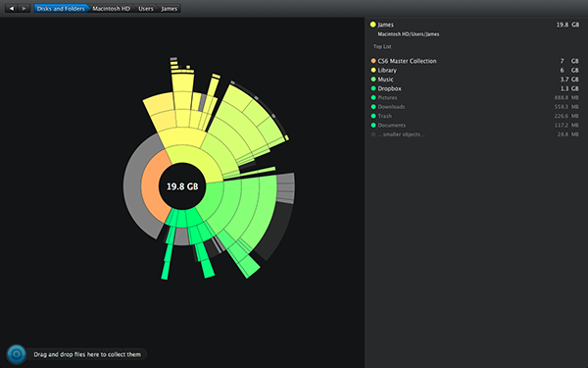This screenshot has width=588, height=368.
Task: Select the James breadcrumb
Action: pos(170,8)
